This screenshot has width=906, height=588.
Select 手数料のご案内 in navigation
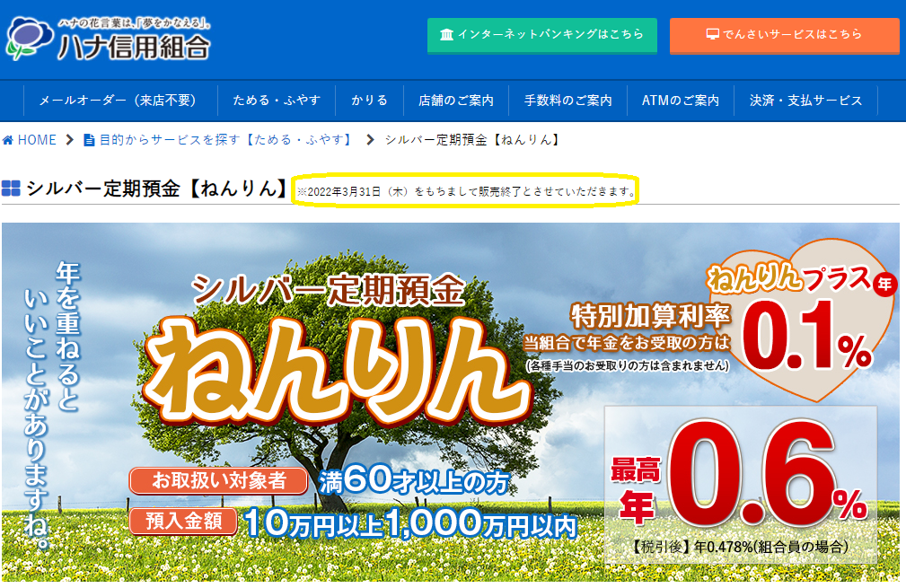pos(568,101)
